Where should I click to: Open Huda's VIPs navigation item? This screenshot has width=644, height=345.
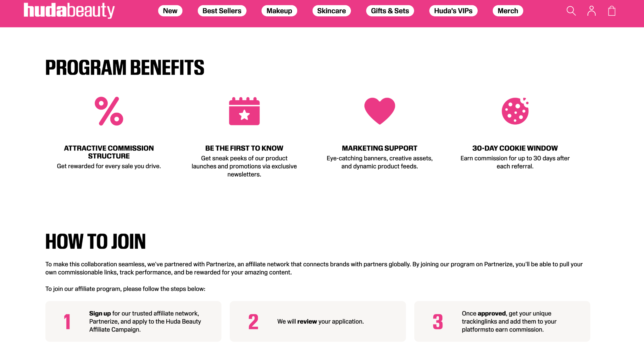coord(453,11)
